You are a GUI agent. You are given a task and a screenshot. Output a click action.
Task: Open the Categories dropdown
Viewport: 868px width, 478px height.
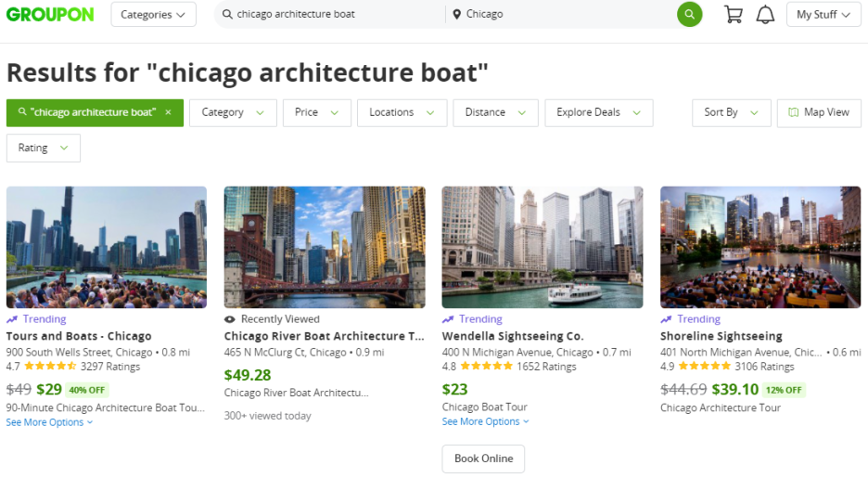153,15
